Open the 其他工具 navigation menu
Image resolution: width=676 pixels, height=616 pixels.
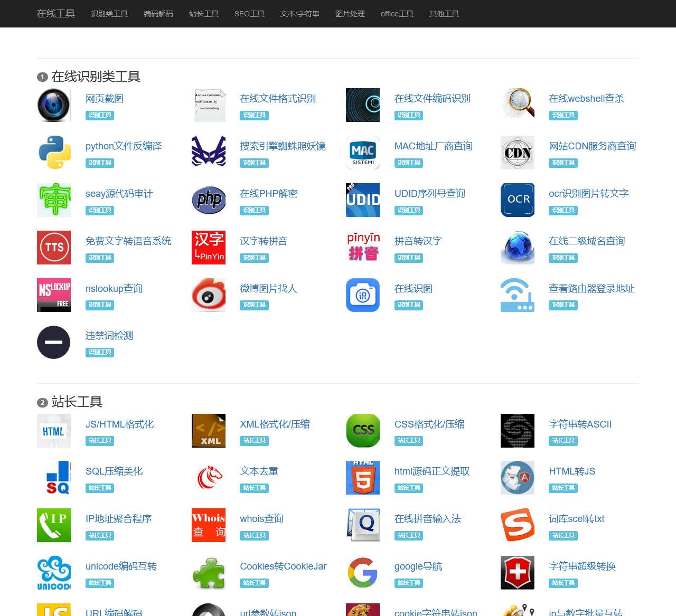pyautogui.click(x=444, y=14)
